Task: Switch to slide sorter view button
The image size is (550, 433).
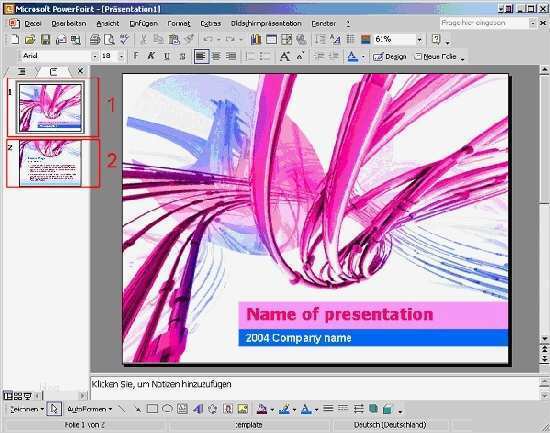Action: [18, 396]
